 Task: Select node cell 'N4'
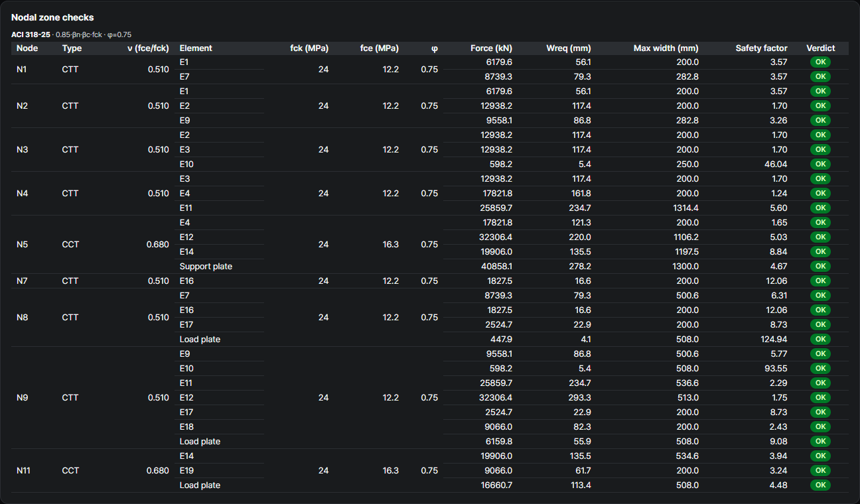click(x=23, y=193)
